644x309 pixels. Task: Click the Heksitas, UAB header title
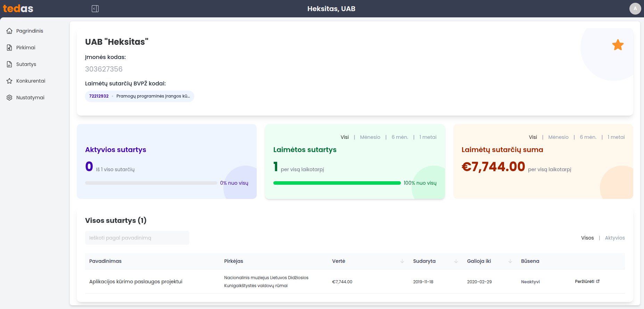pos(331,9)
